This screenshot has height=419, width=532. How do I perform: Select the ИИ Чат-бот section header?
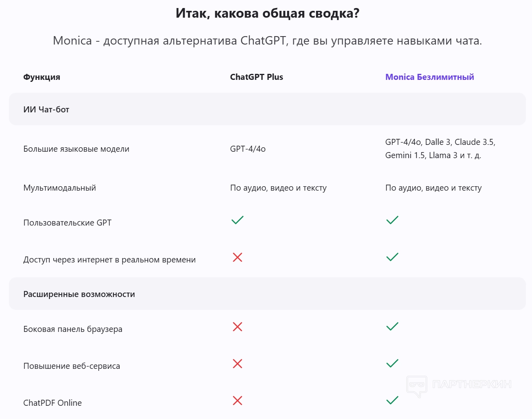46,110
